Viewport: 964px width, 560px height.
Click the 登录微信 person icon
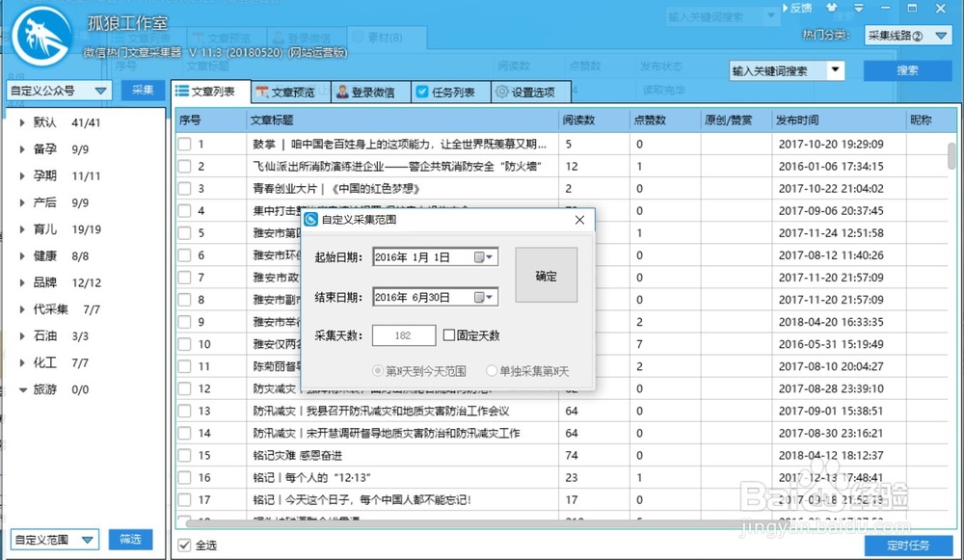coord(340,92)
